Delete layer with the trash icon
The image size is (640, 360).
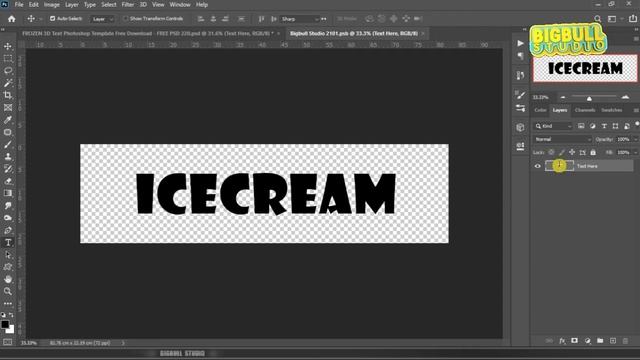pos(625,341)
